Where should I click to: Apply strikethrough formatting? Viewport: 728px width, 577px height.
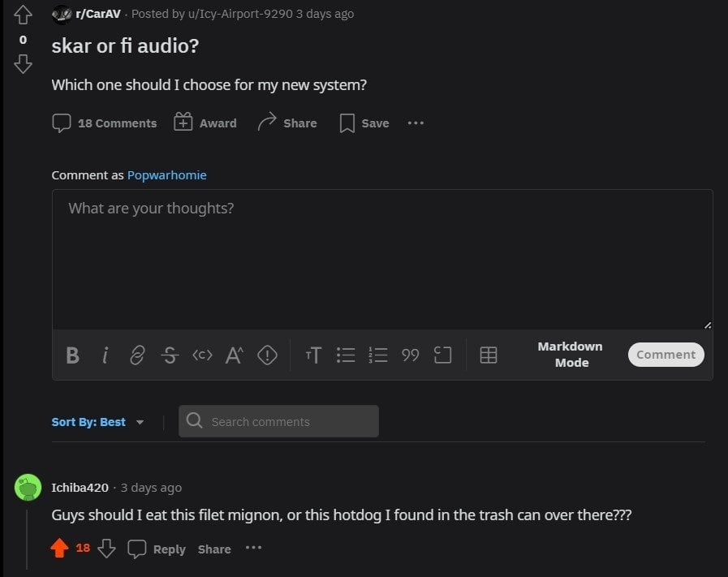tap(170, 355)
